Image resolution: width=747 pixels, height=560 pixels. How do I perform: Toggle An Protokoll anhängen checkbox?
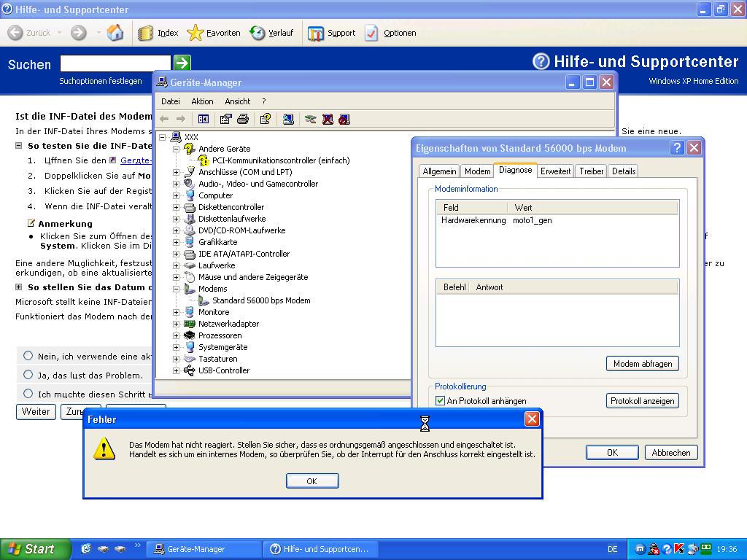click(x=440, y=401)
